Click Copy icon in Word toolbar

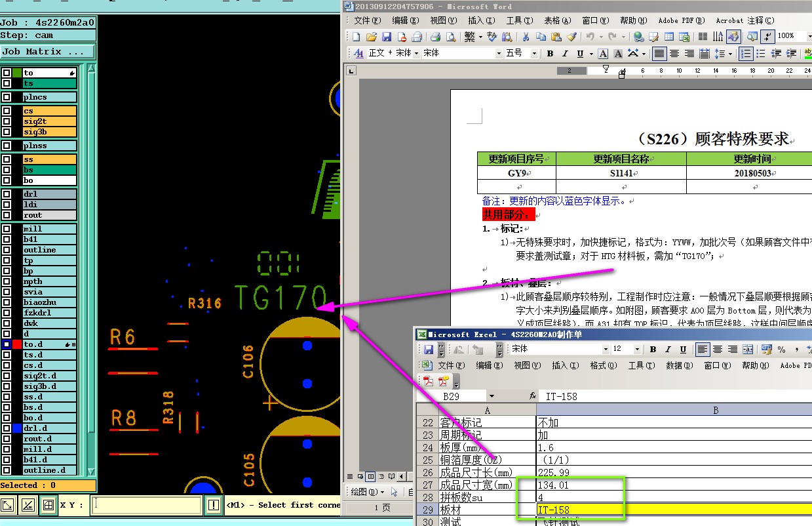(541, 37)
